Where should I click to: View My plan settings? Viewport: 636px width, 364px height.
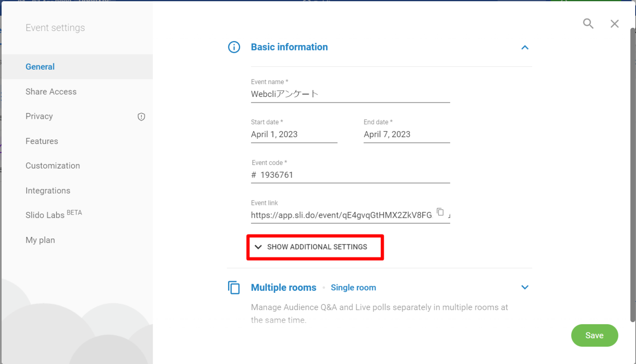coord(40,240)
